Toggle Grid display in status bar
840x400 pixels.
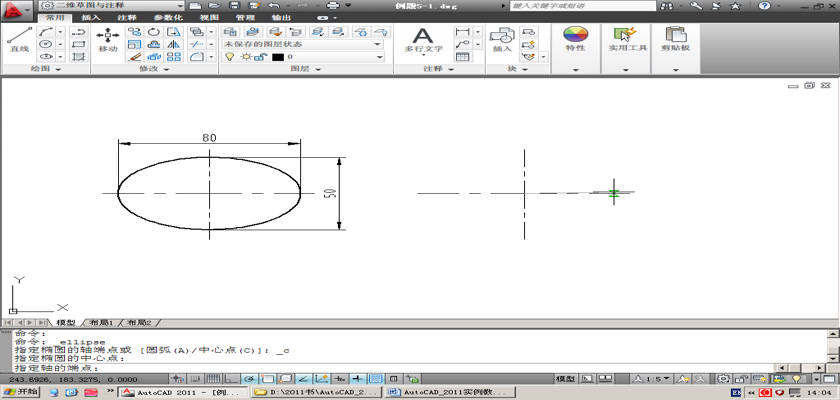tap(214, 379)
